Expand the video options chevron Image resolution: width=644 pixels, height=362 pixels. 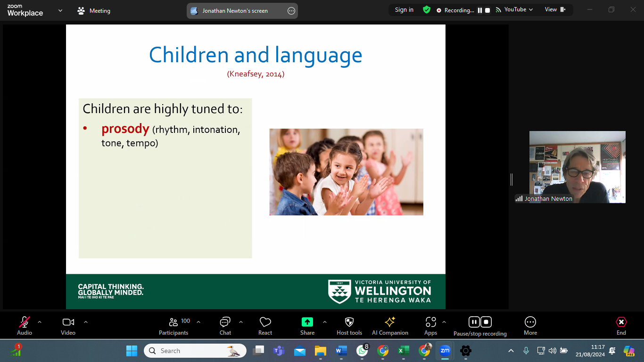pyautogui.click(x=86, y=322)
